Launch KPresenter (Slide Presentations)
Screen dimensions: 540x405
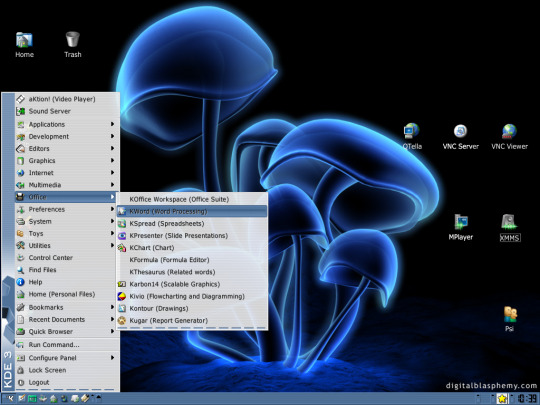tap(192, 236)
